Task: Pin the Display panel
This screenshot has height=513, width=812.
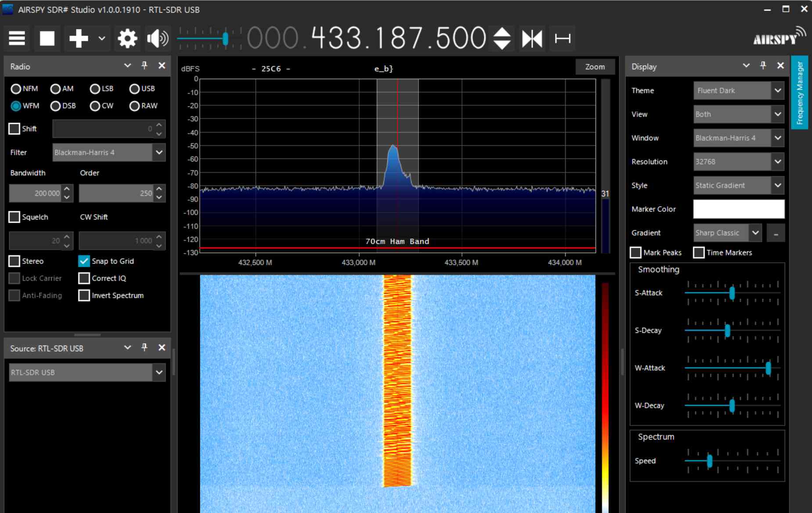Action: pos(763,66)
